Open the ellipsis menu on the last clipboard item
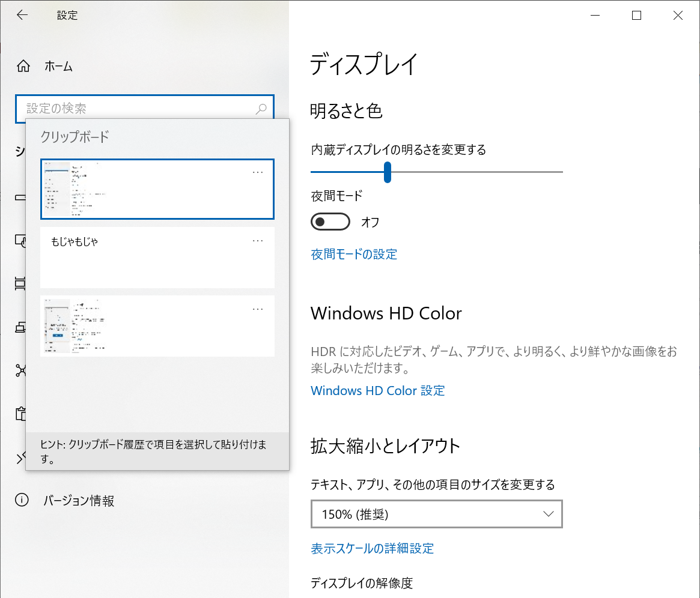Image resolution: width=700 pixels, height=598 pixels. 258,309
